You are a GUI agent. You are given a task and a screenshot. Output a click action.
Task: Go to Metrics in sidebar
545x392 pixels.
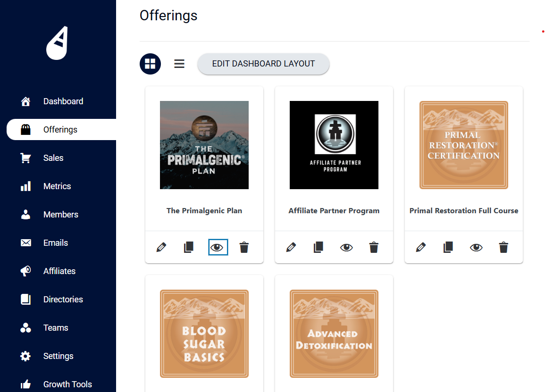(x=57, y=186)
